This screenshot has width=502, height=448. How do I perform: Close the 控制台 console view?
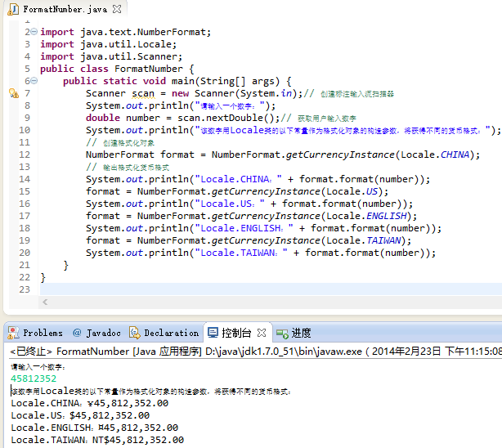click(262, 333)
